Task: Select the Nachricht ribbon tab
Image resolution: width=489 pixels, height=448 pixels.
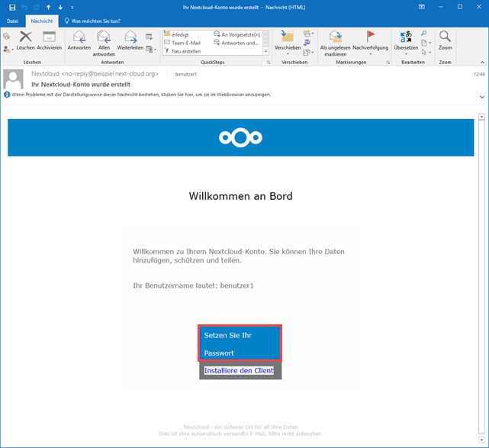Action: click(x=42, y=21)
